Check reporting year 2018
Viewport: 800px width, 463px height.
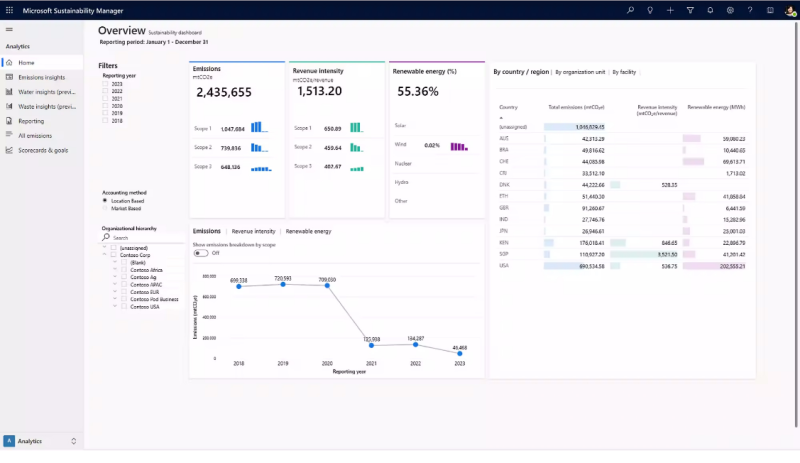(x=105, y=120)
